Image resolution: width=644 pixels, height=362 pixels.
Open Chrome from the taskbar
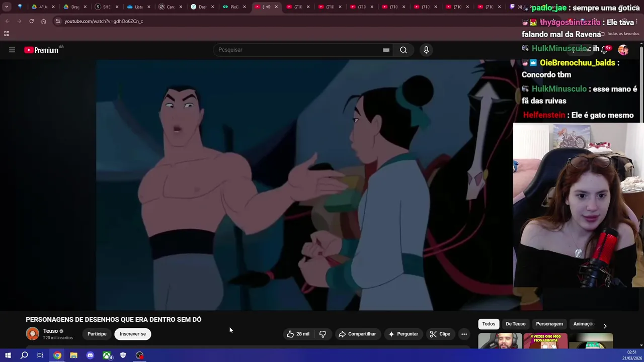(57, 355)
